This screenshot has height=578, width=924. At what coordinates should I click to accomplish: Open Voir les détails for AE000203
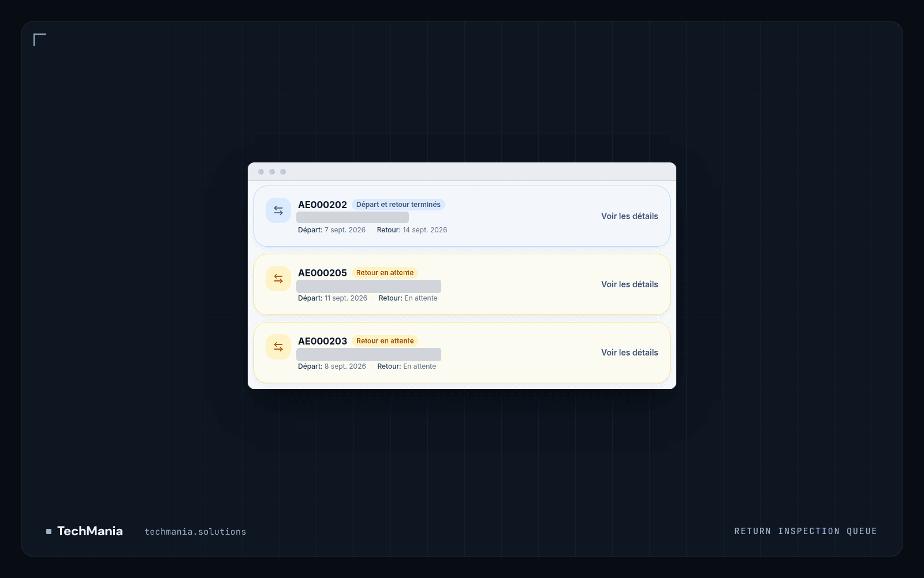coord(629,353)
